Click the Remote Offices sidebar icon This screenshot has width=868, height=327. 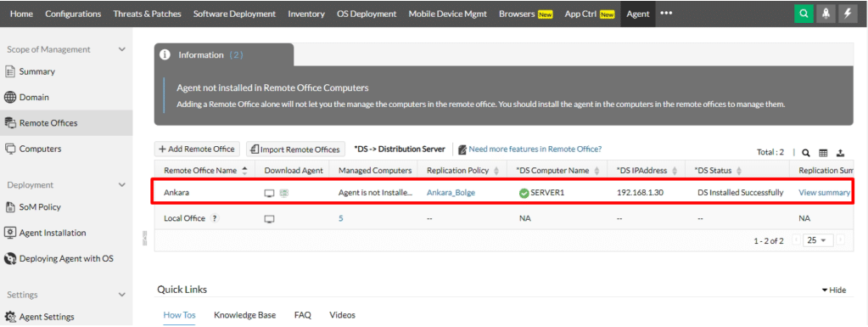(x=10, y=123)
